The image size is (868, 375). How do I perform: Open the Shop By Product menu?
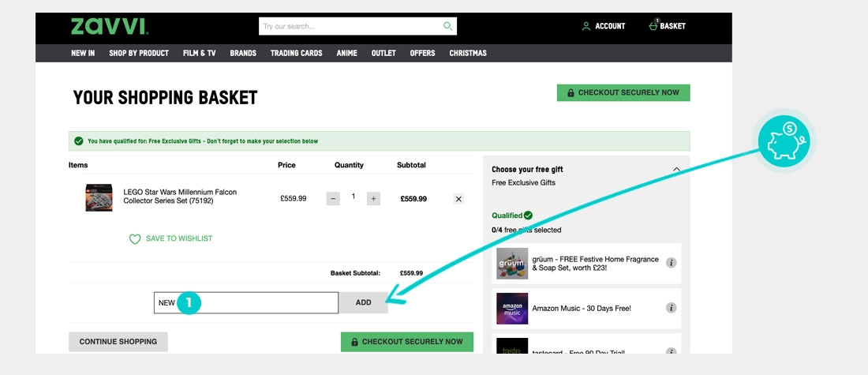click(139, 53)
